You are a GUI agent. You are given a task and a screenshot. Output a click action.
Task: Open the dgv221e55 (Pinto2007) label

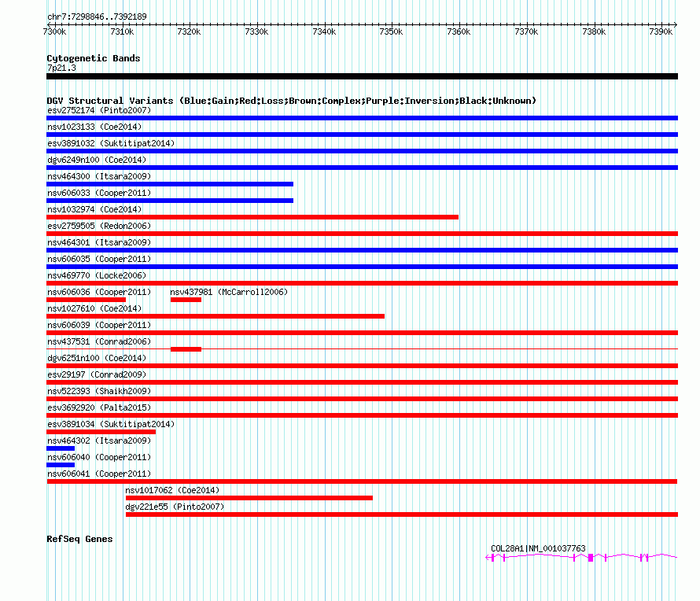pos(175,507)
